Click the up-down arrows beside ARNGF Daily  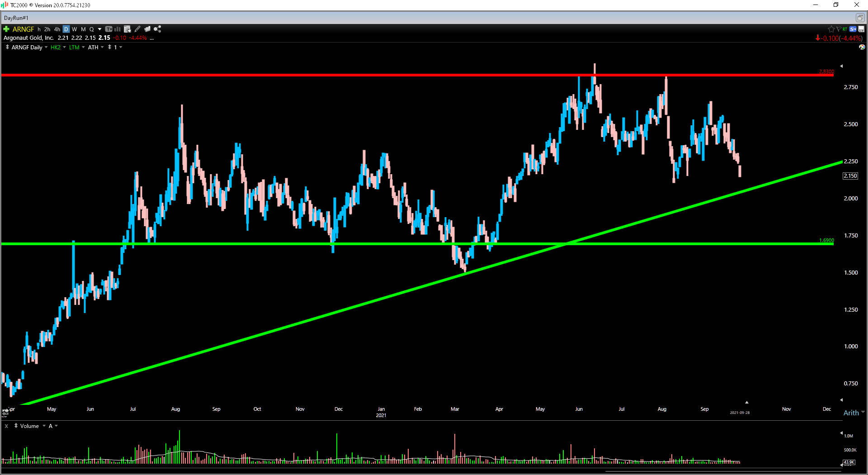tap(7, 47)
